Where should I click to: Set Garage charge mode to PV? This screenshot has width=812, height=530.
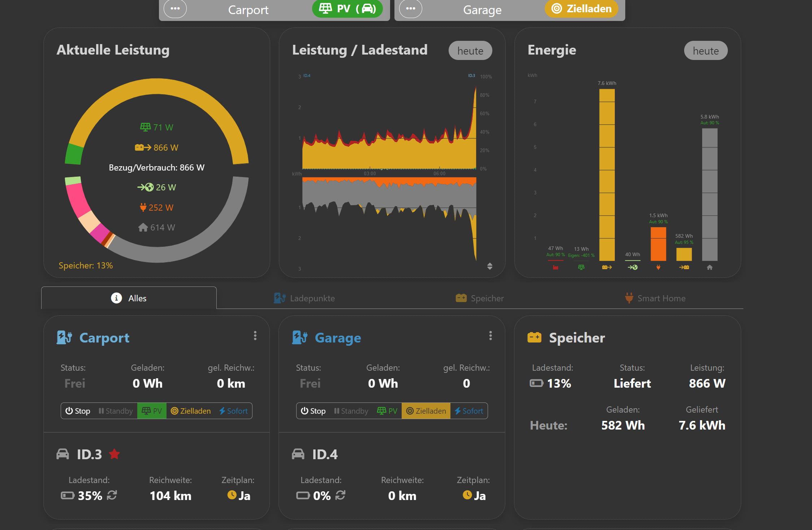coord(387,411)
